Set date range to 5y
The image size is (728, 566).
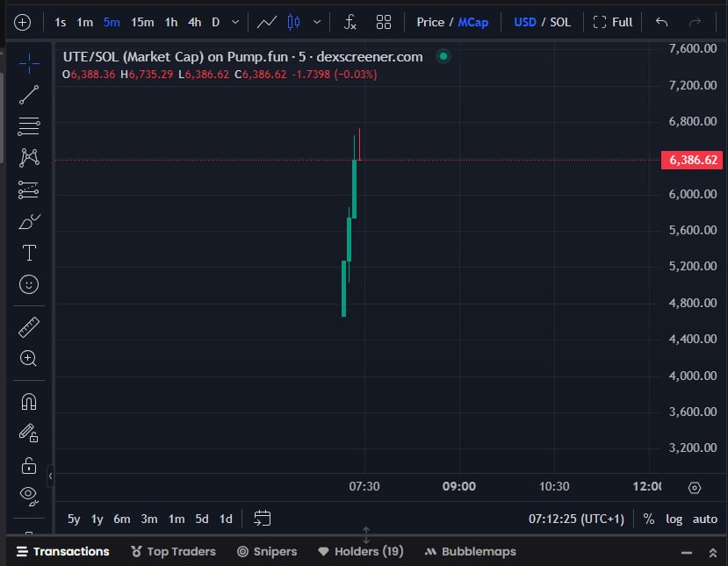74,519
